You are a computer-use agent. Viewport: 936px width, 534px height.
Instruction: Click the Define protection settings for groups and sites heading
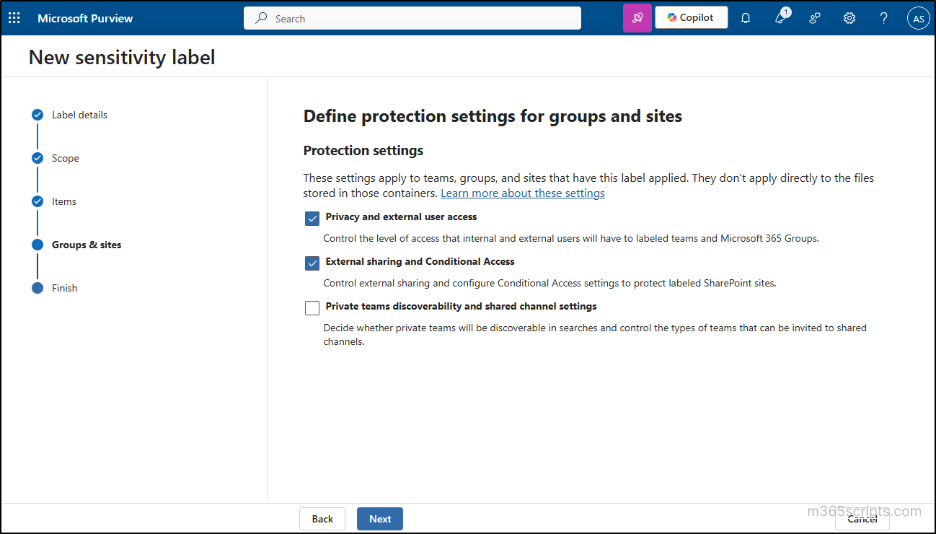[492, 116]
